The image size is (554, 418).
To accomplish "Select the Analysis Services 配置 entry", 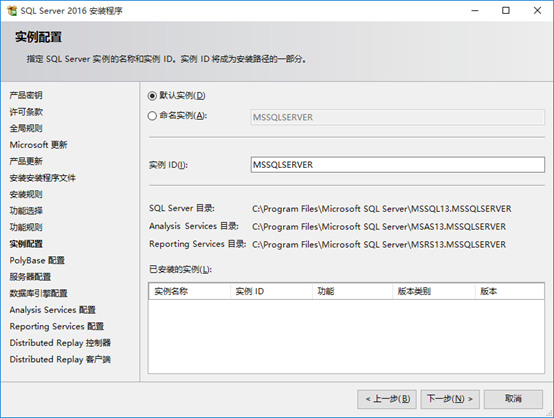I will [x=53, y=310].
